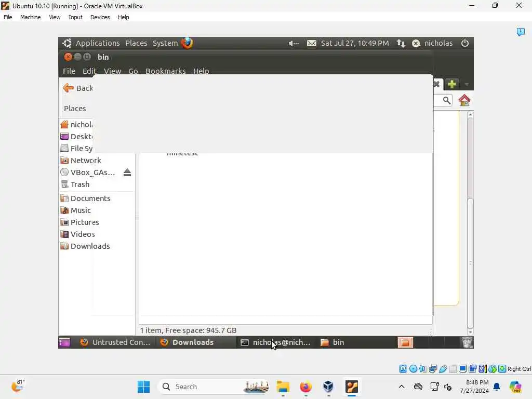Open the Go menu of the bin window
Screen dimensions: 532x399
133,71
